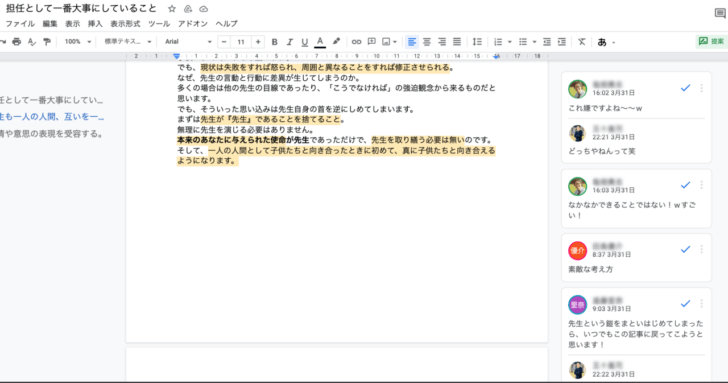This screenshot has width=728, height=383.
Task: Expand the numbered list style dropdown
Action: click(509, 42)
